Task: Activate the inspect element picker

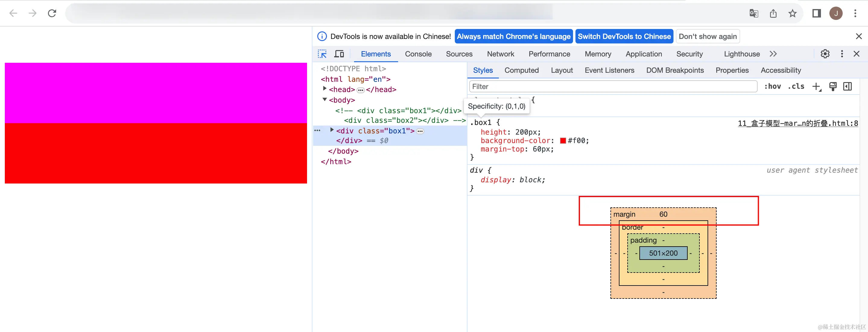Action: click(x=322, y=54)
